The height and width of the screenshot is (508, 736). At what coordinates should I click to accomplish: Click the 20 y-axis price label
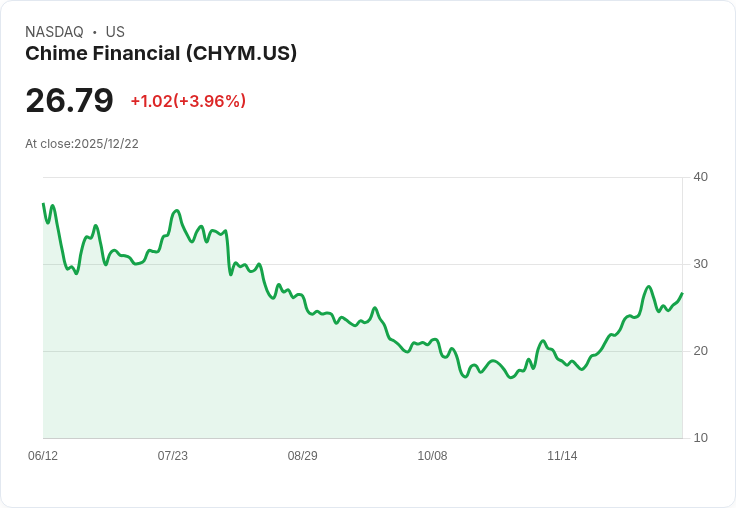tap(700, 351)
